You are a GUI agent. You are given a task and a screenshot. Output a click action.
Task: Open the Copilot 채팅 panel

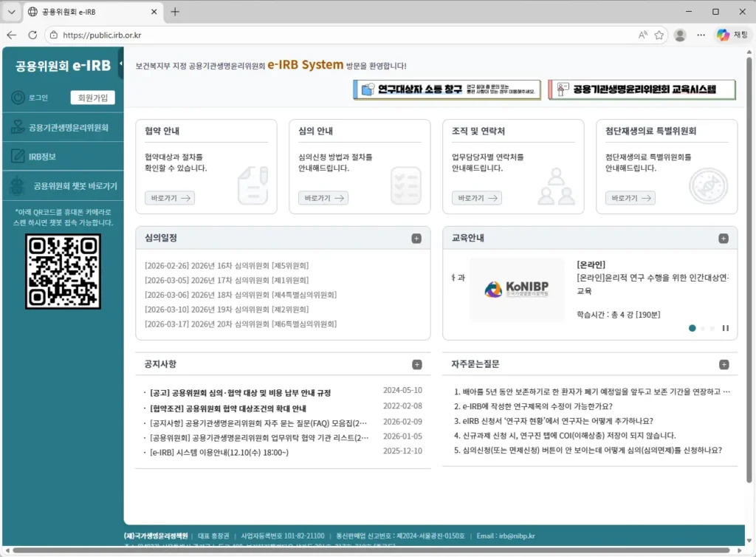[734, 35]
